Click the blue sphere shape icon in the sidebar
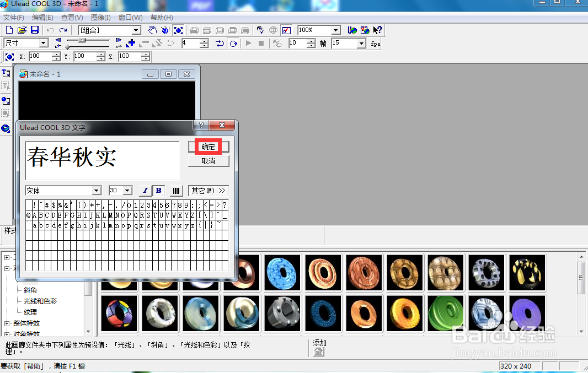This screenshot has height=373, width=588. coord(6,128)
